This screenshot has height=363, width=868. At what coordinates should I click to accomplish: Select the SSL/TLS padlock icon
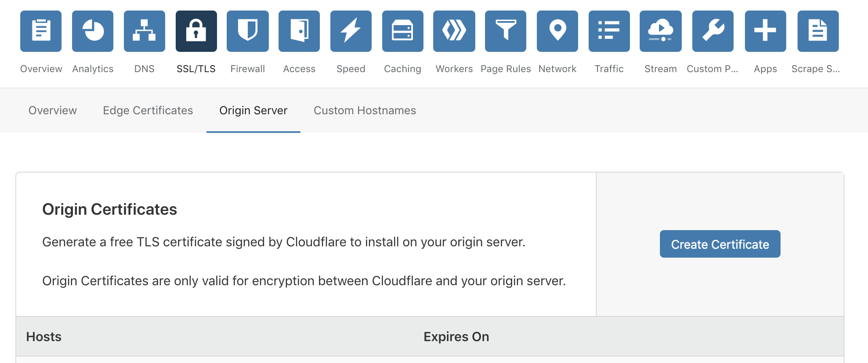tap(196, 31)
